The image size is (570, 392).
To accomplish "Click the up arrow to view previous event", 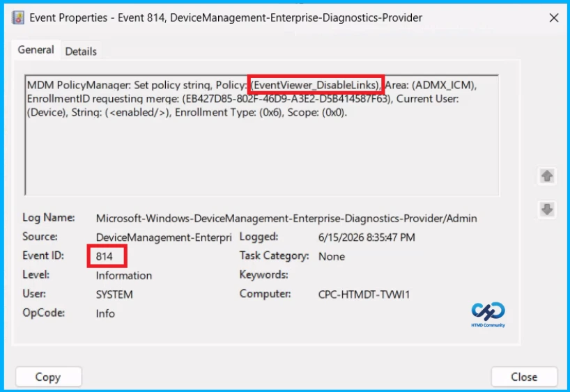I will click(x=547, y=176).
